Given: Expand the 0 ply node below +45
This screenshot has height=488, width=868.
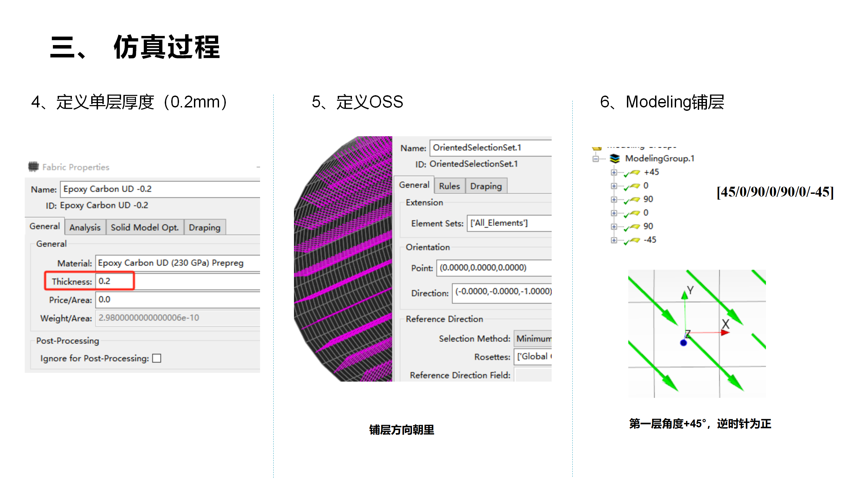Looking at the screenshot, I should click(x=614, y=186).
